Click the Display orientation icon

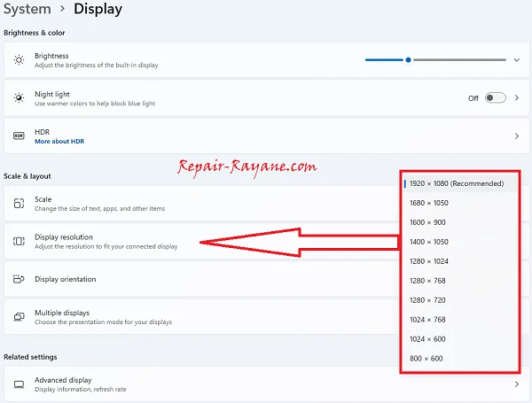coord(19,279)
